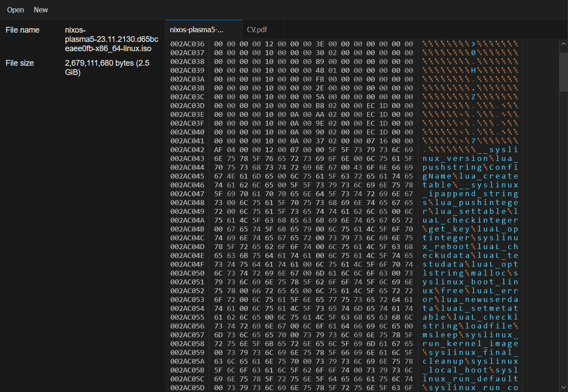Click the first hex byte AF in row 002AC042
The height and width of the screenshot is (392, 568).
[x=218, y=150]
